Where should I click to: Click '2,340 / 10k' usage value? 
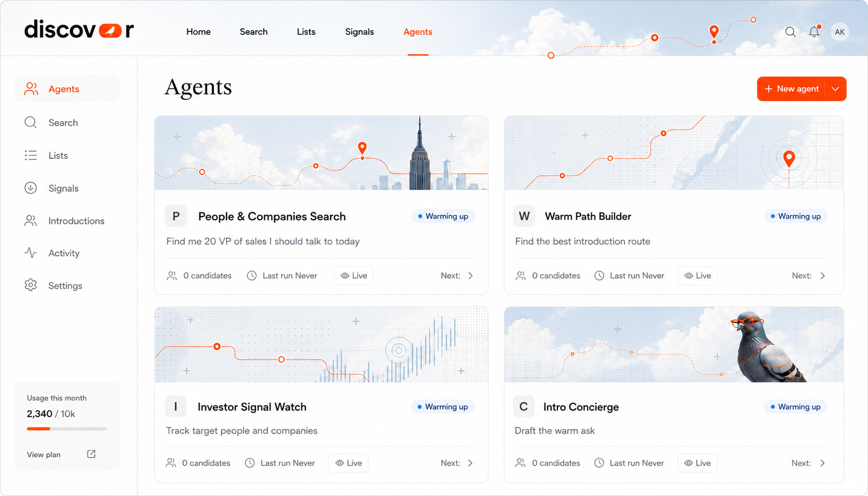(x=51, y=414)
